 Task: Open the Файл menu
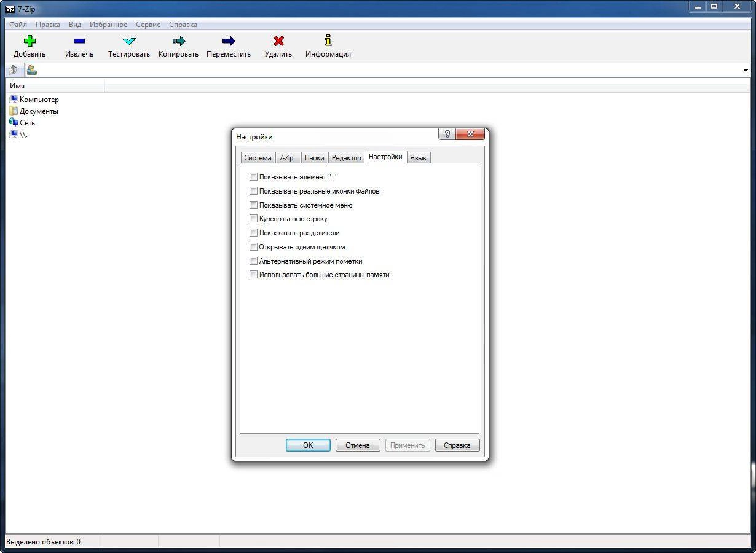(18, 25)
